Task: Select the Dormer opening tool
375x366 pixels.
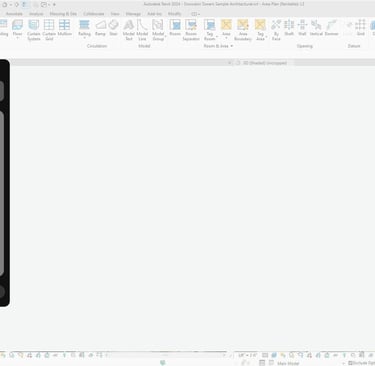Action: 331,28
